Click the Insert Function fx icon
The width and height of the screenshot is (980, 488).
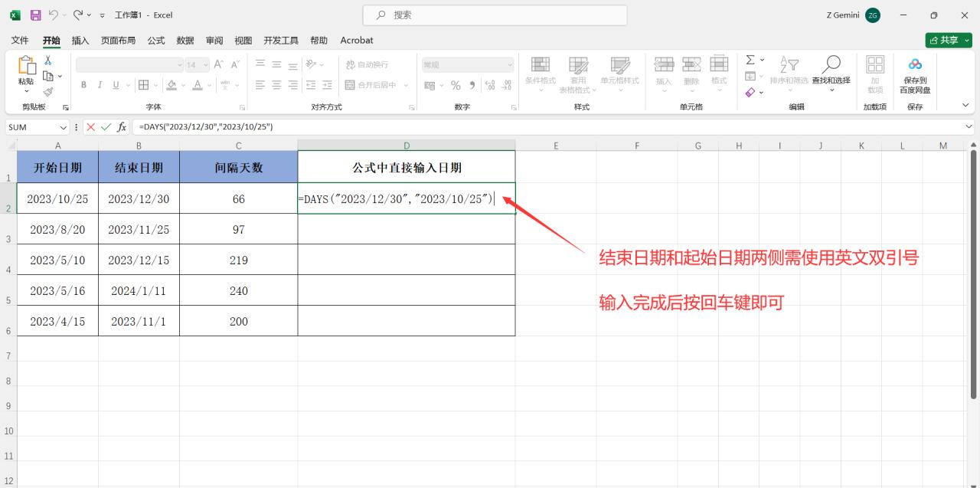point(122,127)
